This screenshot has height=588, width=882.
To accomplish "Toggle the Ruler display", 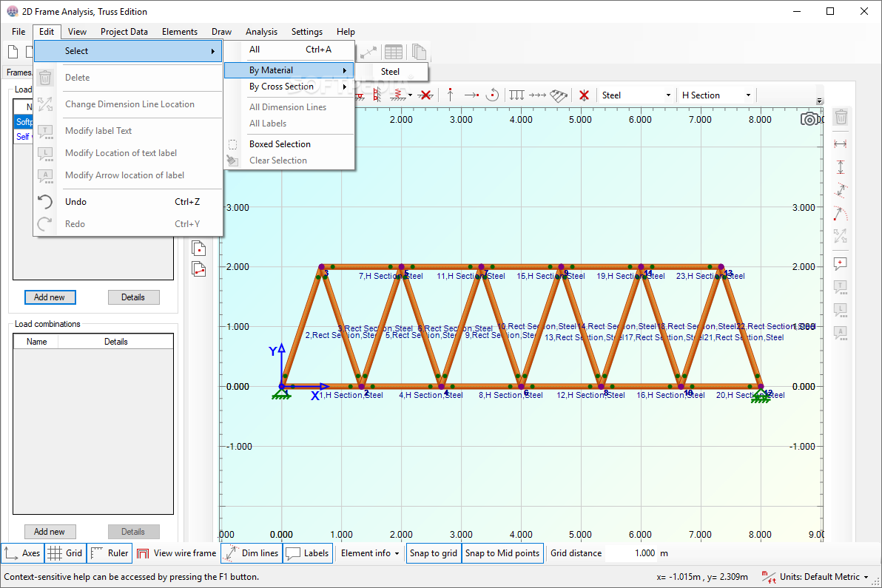I will (x=110, y=553).
